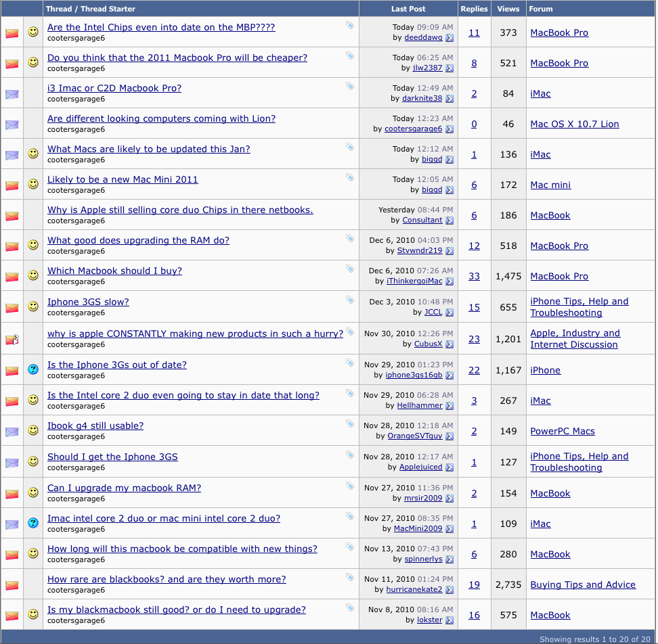Go to last post by Stvwndr219 arrow icon
The width and height of the screenshot is (658, 644).
(449, 251)
